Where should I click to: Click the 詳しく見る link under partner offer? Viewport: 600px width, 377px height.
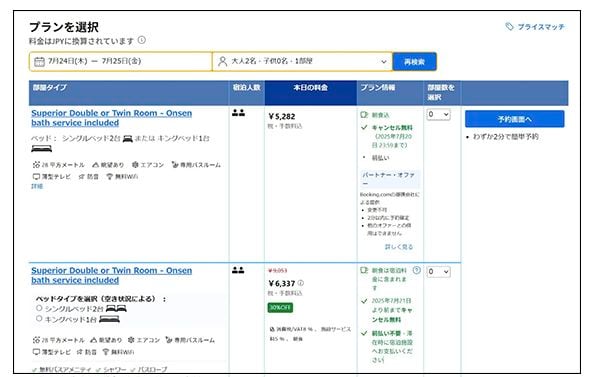(398, 247)
